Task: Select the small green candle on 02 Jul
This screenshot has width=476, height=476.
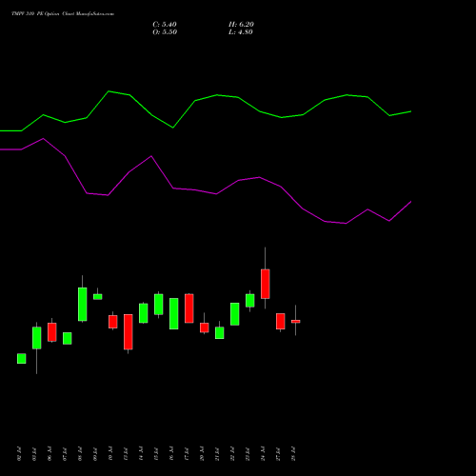Action: (x=22, y=359)
